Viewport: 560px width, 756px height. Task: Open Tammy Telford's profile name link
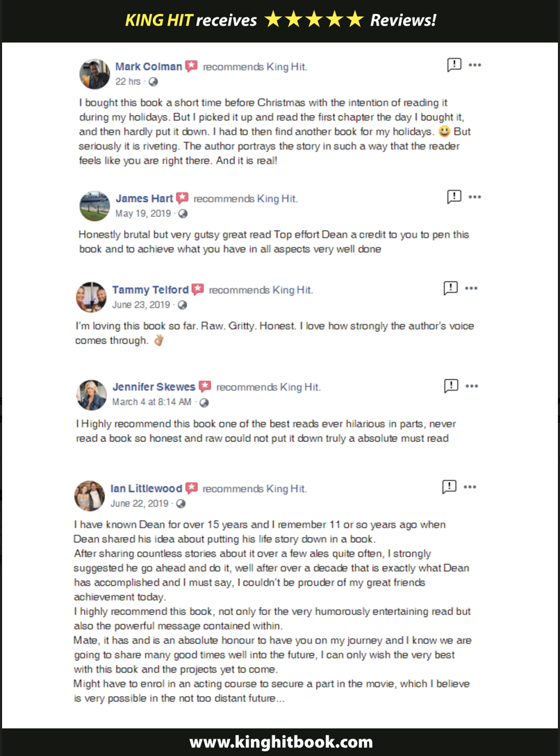150,290
